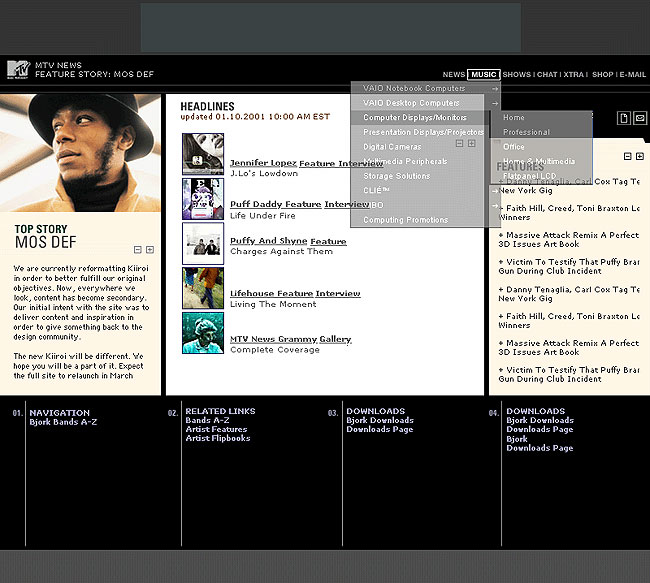Viewport: 650px width, 583px height.
Task: Click the envelope email icon
Action: pyautogui.click(x=640, y=119)
